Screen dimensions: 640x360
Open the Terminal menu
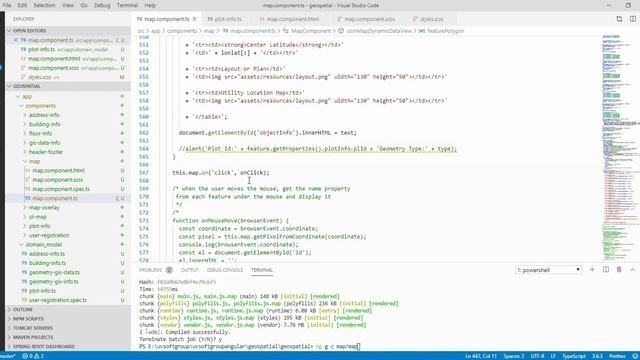(x=127, y=5)
